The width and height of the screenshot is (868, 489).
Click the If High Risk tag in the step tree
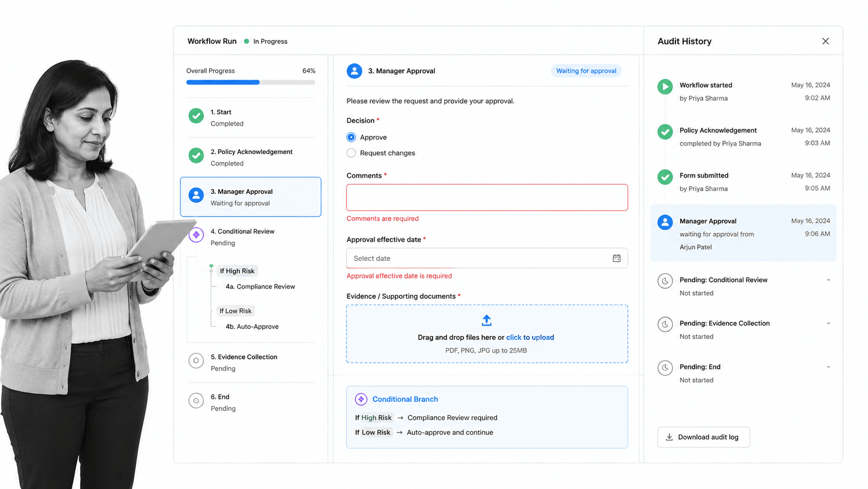pos(237,271)
